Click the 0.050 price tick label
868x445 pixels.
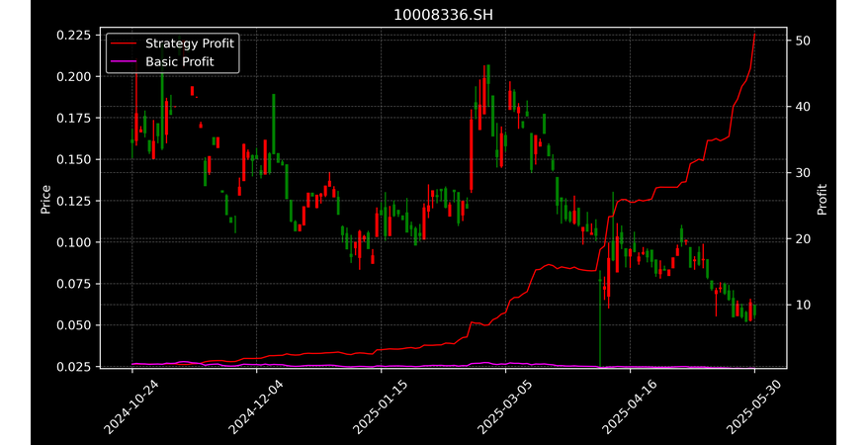(x=73, y=325)
